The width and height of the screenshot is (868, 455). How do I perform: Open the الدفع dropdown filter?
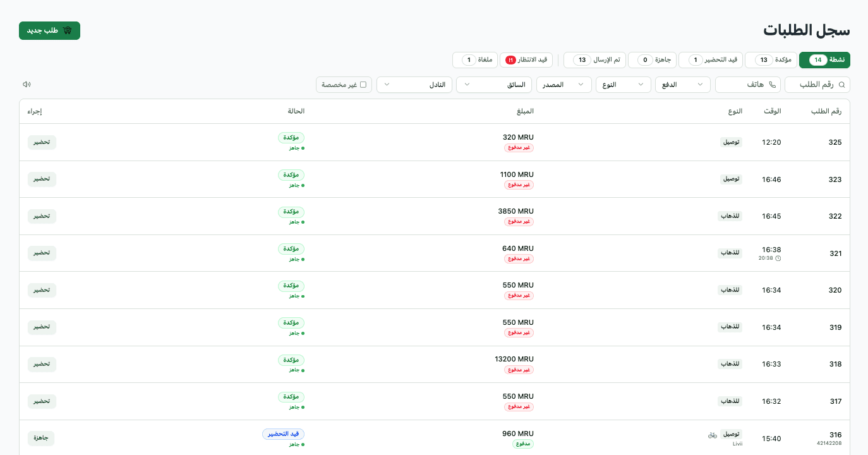[x=682, y=85]
